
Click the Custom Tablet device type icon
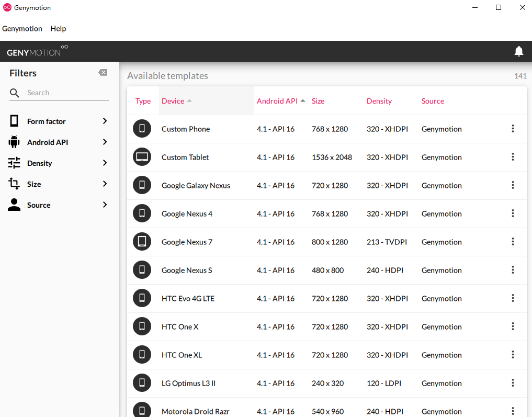pos(142,157)
